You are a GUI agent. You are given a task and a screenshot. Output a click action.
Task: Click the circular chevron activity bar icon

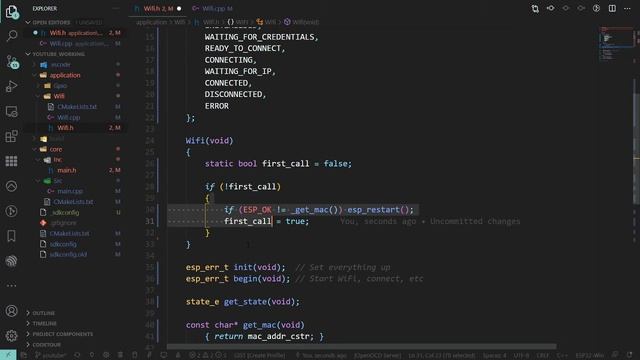[11, 186]
